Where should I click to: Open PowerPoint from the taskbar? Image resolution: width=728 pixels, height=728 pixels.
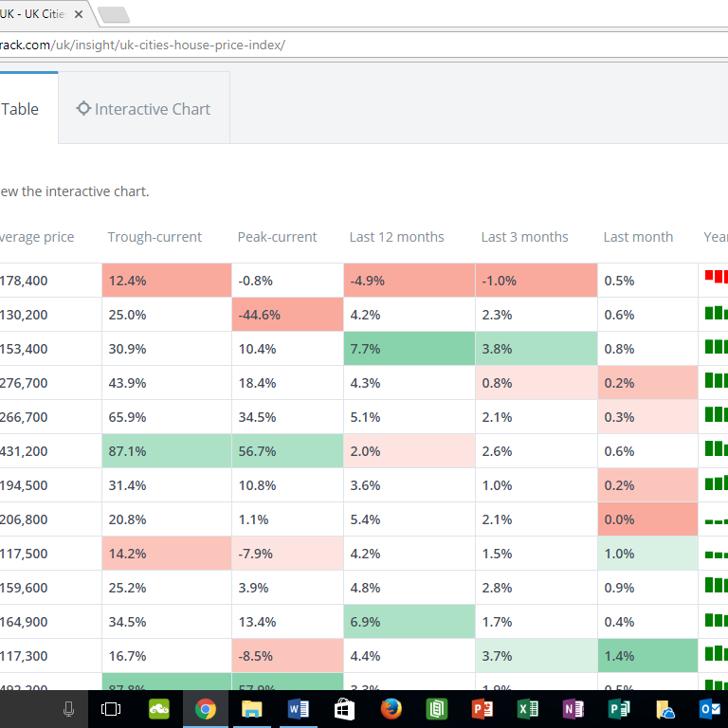482,709
